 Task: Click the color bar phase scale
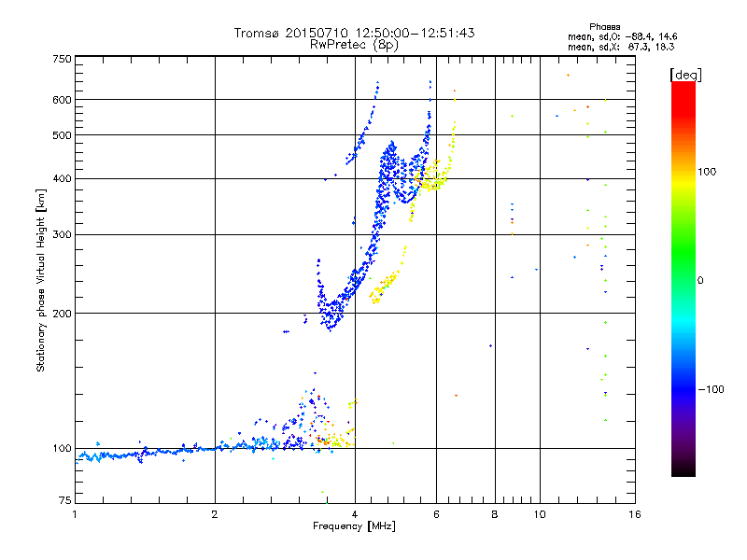[684, 278]
